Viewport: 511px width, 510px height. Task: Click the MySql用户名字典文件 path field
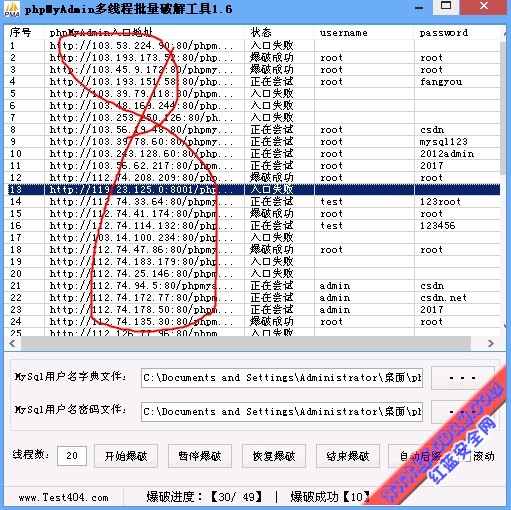click(x=282, y=378)
